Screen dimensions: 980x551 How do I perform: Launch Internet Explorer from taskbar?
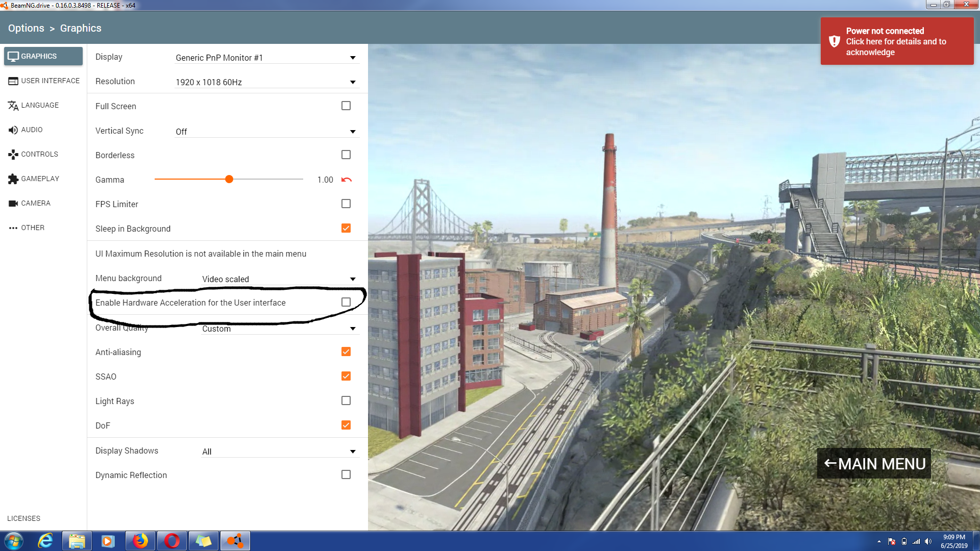tap(45, 541)
